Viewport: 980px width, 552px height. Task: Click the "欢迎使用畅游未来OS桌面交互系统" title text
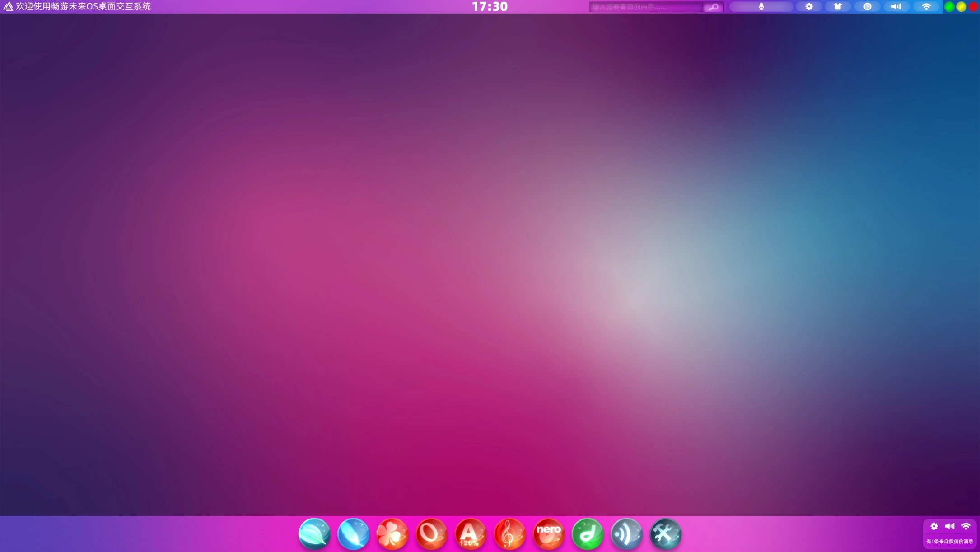pyautogui.click(x=83, y=6)
